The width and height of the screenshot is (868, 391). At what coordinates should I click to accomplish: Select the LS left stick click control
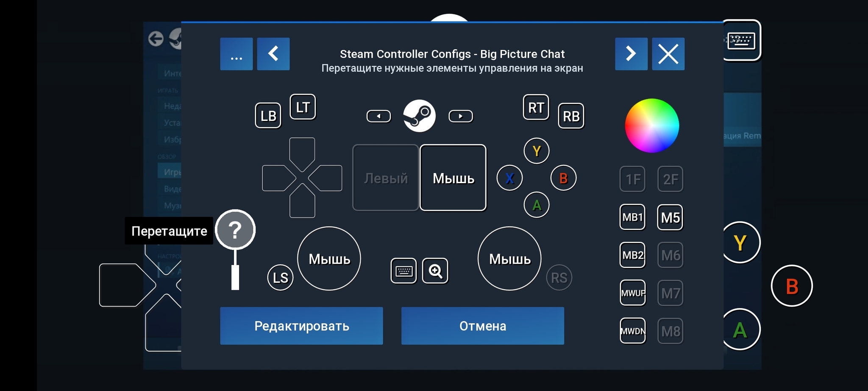tap(281, 278)
